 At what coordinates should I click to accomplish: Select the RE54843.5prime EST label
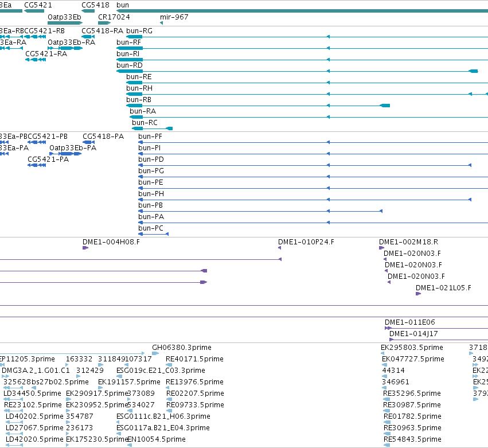pyautogui.click(x=412, y=439)
